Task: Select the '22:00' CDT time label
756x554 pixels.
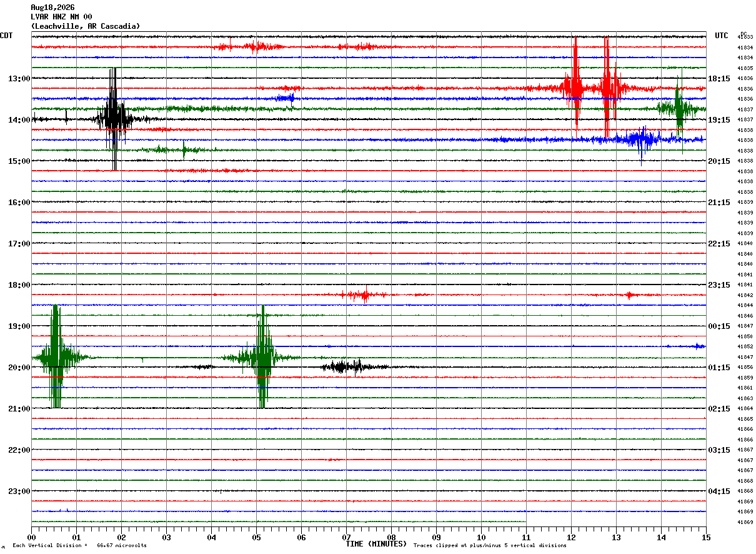Action: coord(19,450)
